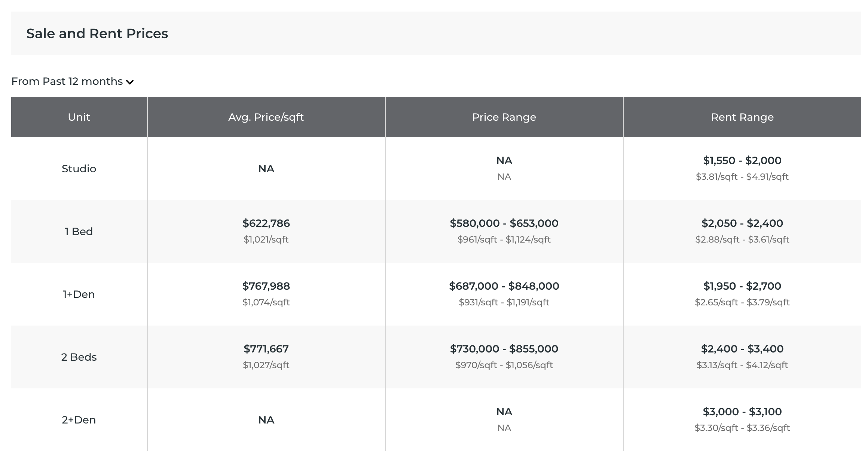Open the From Past 12 months dropdown
This screenshot has width=868, height=459.
[x=67, y=81]
